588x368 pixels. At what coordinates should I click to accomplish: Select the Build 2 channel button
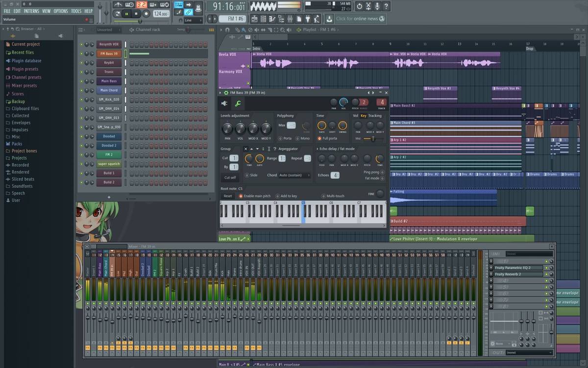coord(109,182)
